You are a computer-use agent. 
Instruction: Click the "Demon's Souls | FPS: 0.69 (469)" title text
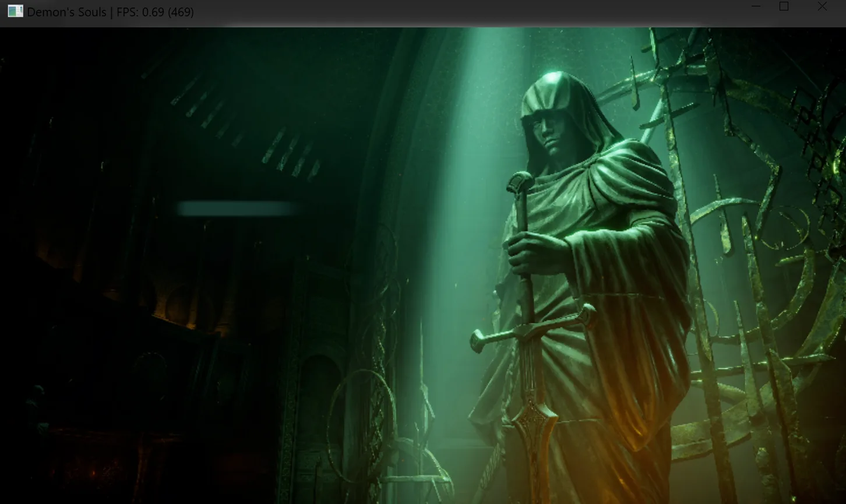pos(111,12)
